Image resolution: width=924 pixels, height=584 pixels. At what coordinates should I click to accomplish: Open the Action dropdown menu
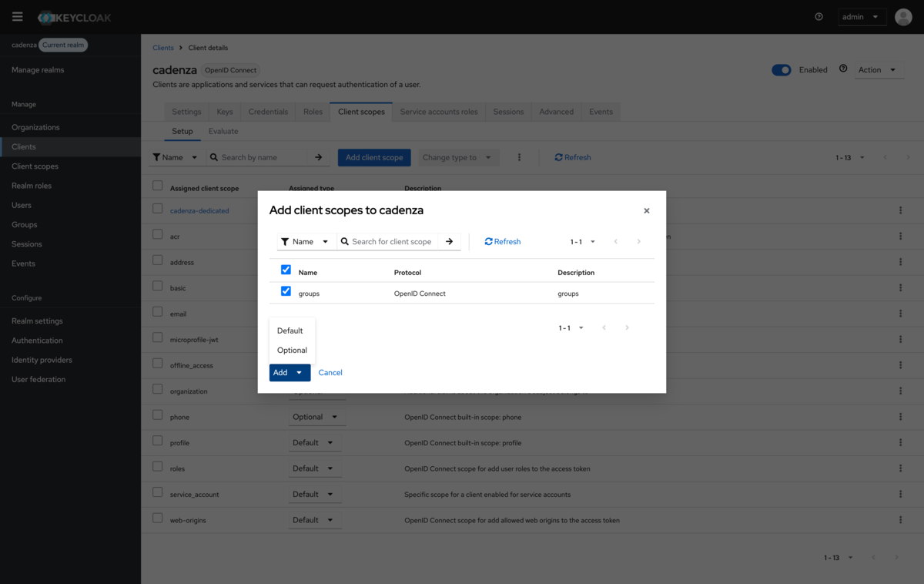(x=877, y=70)
